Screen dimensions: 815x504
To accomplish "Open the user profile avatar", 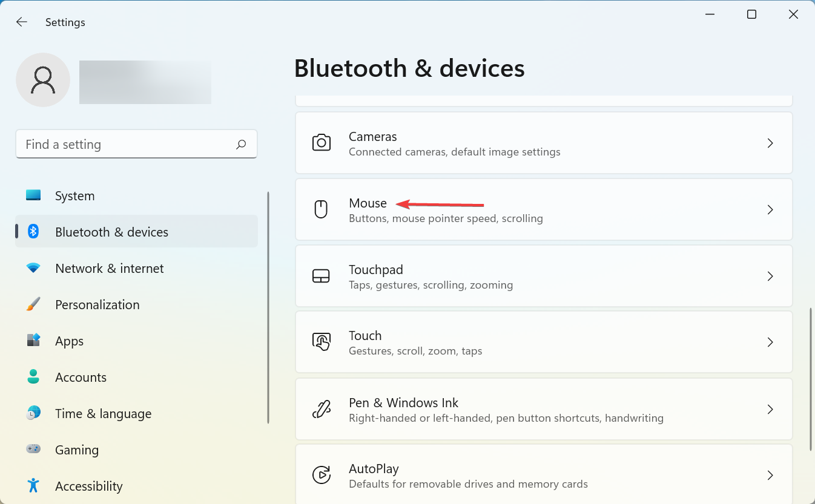I will pos(43,80).
